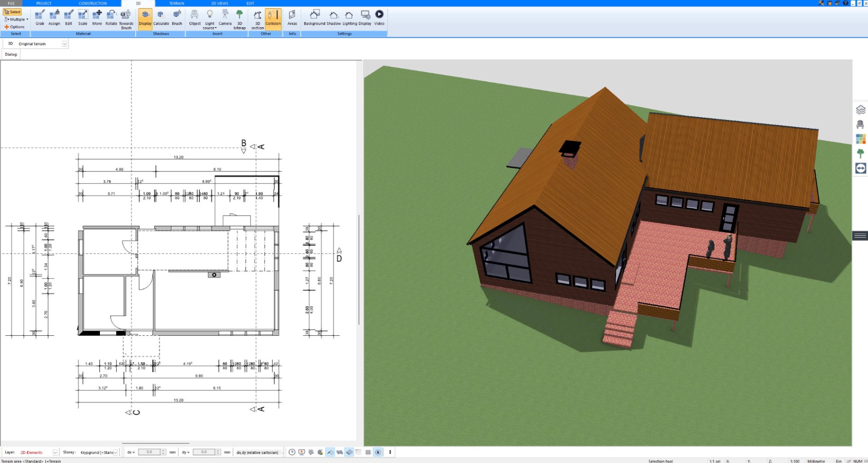Image resolution: width=868 pixels, height=463 pixels.
Task: Insert a Camera
Action: [x=225, y=18]
